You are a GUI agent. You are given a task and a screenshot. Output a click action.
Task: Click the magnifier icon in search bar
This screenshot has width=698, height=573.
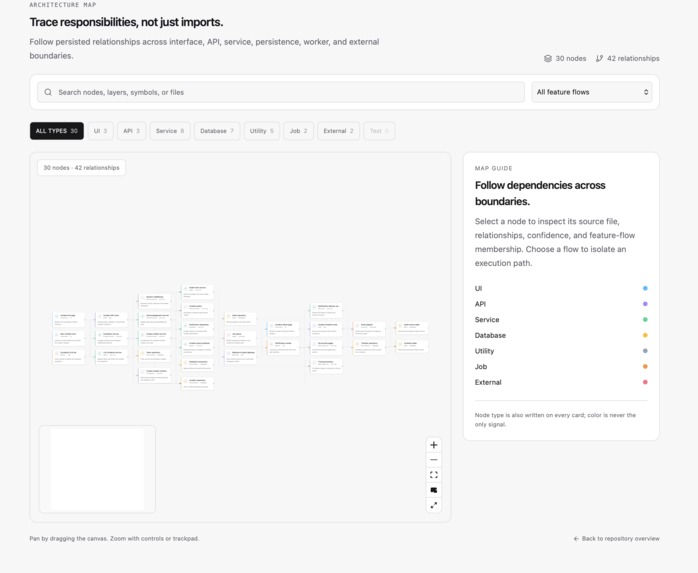point(48,92)
